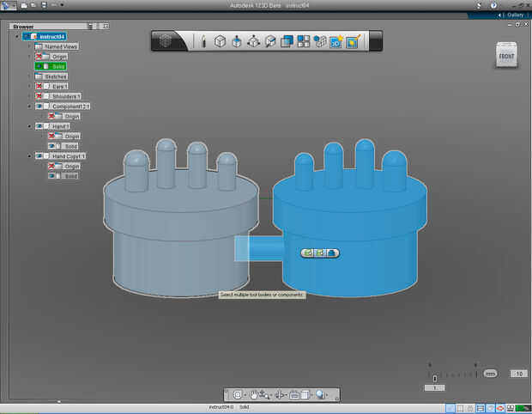Collapse the Component2:1 node

[x=30, y=107]
